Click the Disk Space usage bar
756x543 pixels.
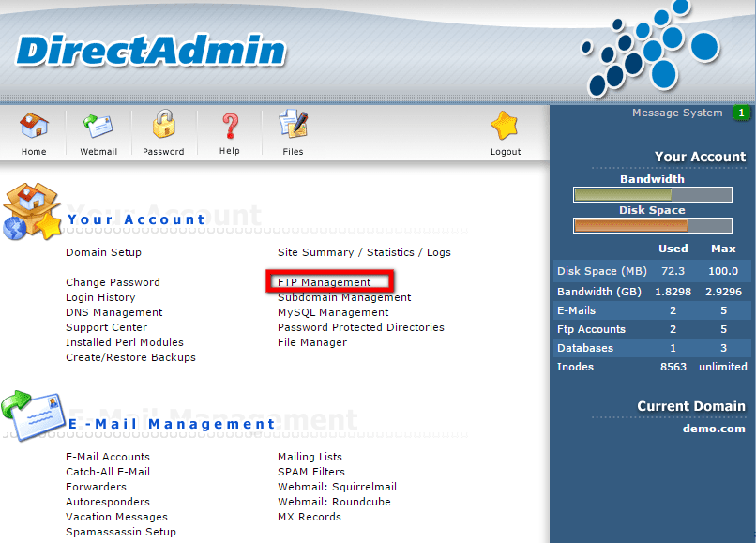(x=652, y=225)
